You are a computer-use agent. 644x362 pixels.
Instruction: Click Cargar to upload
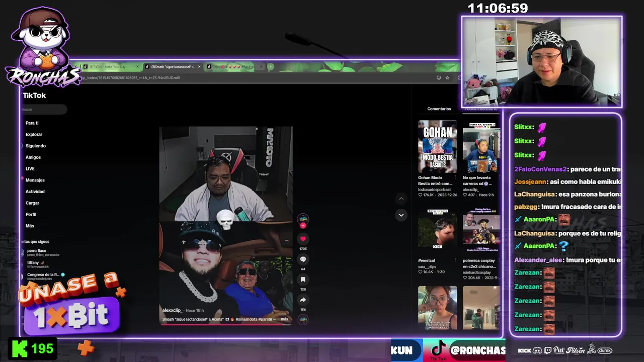click(x=32, y=203)
